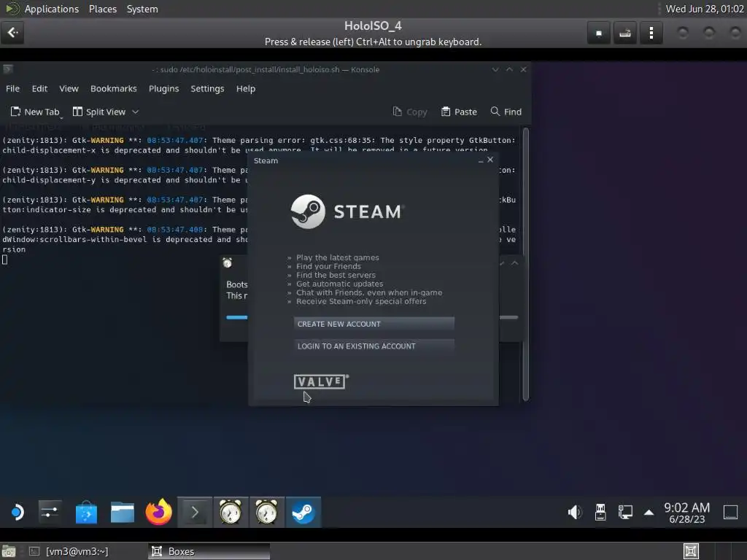This screenshot has height=560, width=747.
Task: Click the Valve logo in Steam dialog
Action: click(321, 381)
